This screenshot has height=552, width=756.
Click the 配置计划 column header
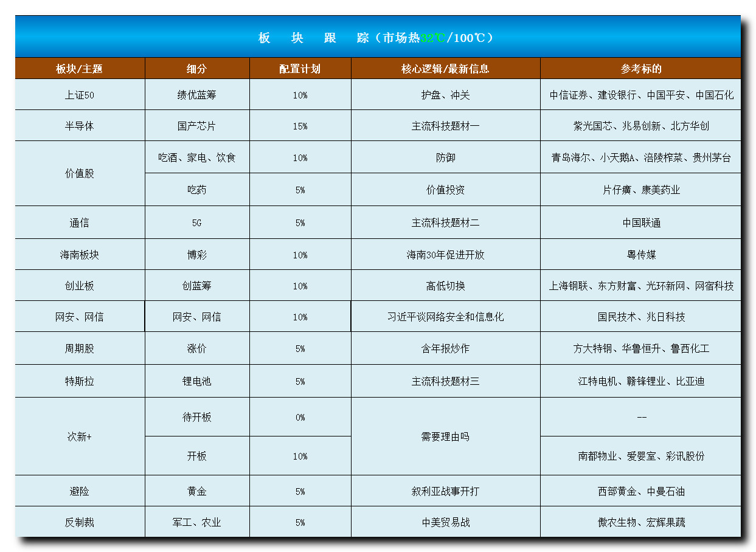pyautogui.click(x=300, y=69)
